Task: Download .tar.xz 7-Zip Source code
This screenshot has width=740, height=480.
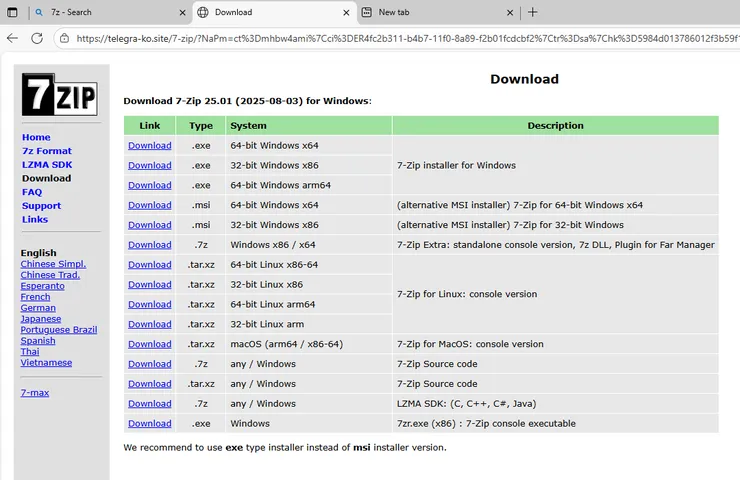Action: (150, 383)
